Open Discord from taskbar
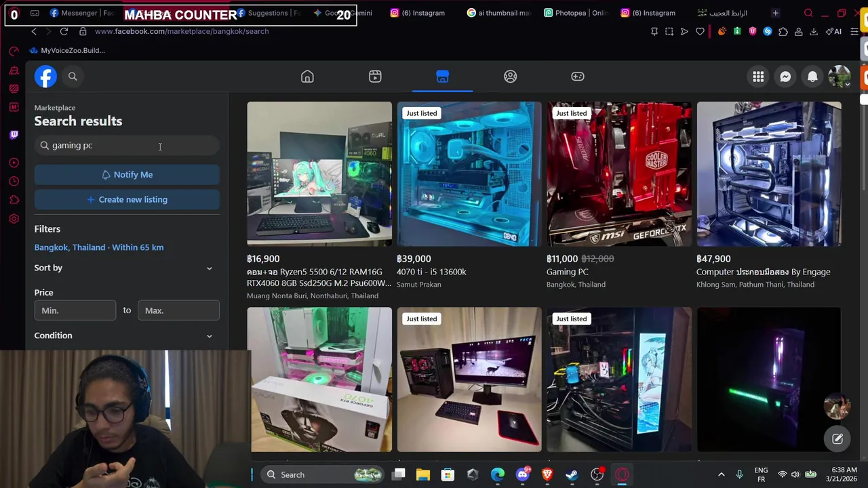This screenshot has width=868, height=488. tap(523, 474)
